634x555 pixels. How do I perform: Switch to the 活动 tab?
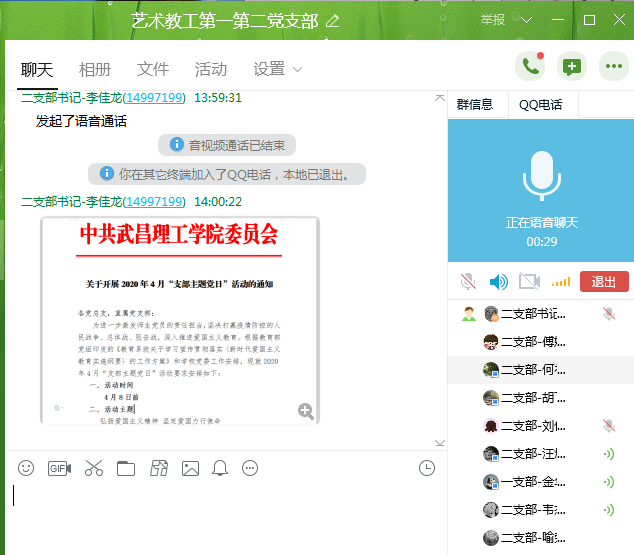[211, 69]
